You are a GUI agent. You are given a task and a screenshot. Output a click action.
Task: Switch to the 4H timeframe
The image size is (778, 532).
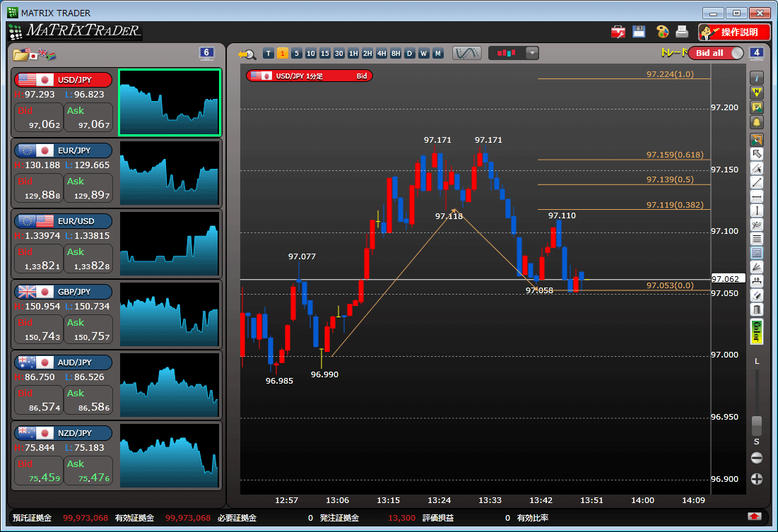382,54
